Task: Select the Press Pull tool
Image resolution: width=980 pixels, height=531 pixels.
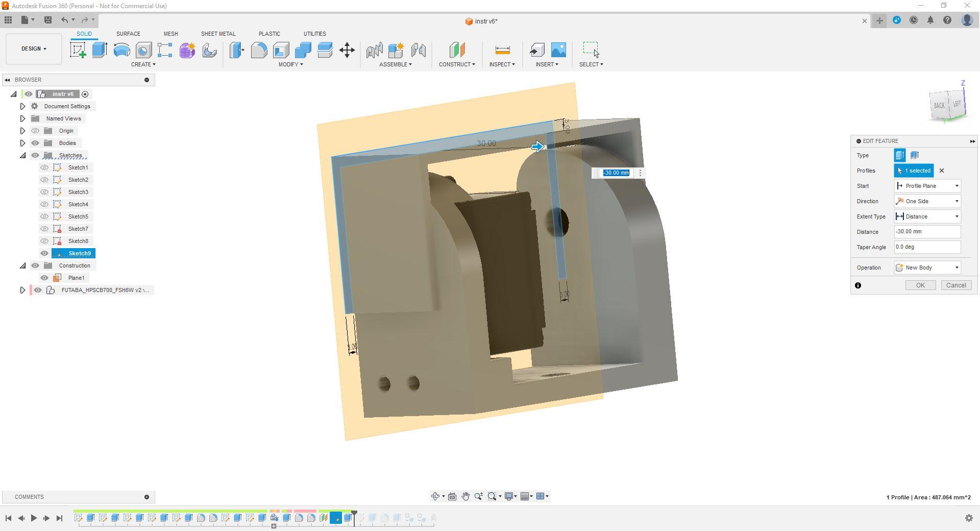Action: tap(237, 50)
